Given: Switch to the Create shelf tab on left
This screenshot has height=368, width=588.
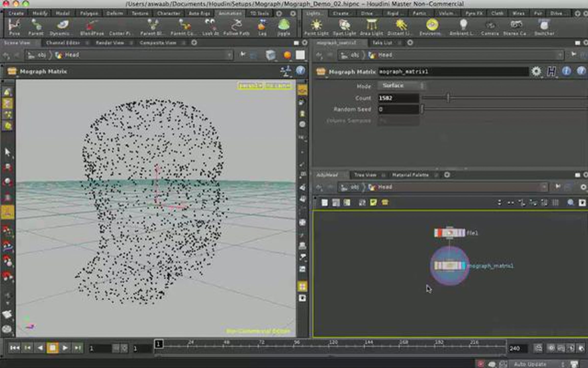Looking at the screenshot, I should coord(16,13).
